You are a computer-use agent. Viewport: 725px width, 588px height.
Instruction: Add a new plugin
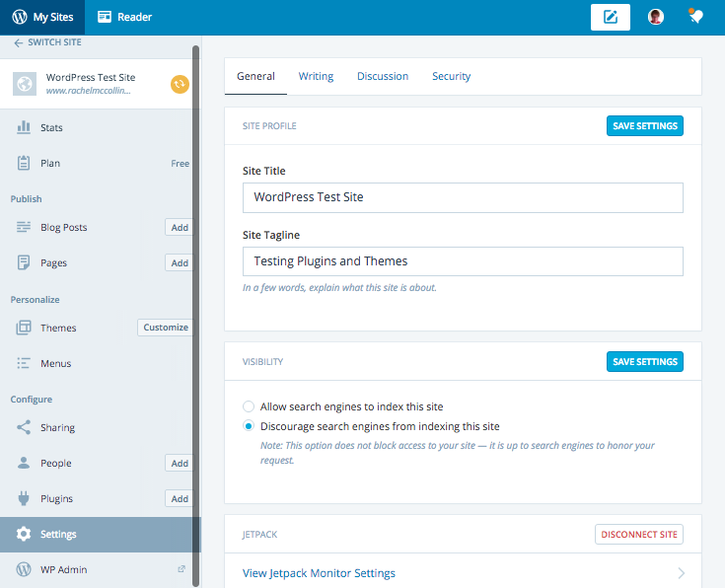pyautogui.click(x=180, y=498)
